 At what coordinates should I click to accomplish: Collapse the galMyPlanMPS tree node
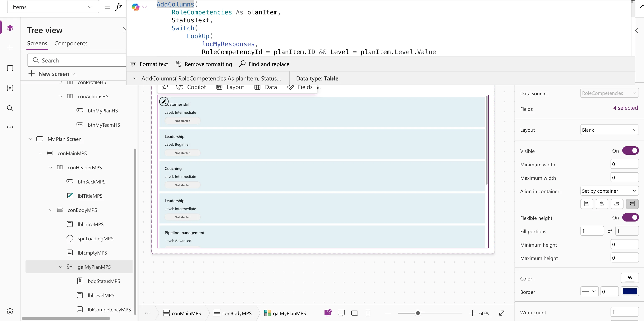pyautogui.click(x=60, y=267)
